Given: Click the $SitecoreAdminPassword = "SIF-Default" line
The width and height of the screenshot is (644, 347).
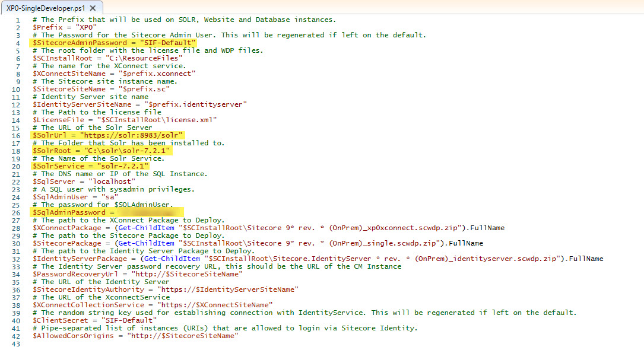Looking at the screenshot, I should click(x=113, y=43).
